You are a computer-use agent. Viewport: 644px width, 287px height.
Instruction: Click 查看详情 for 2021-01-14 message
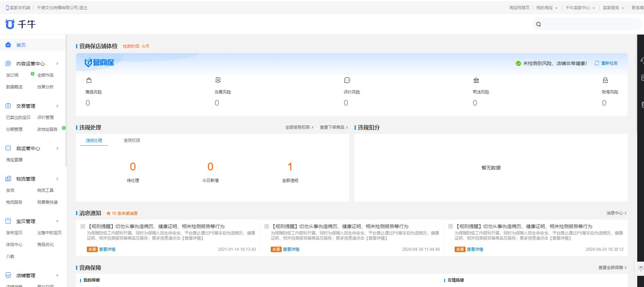click(x=107, y=249)
